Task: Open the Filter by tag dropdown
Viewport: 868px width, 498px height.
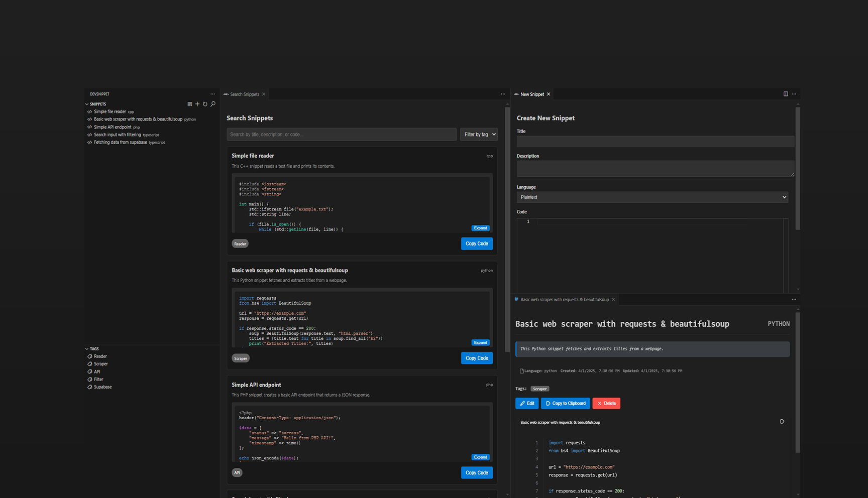Action: [x=479, y=135]
